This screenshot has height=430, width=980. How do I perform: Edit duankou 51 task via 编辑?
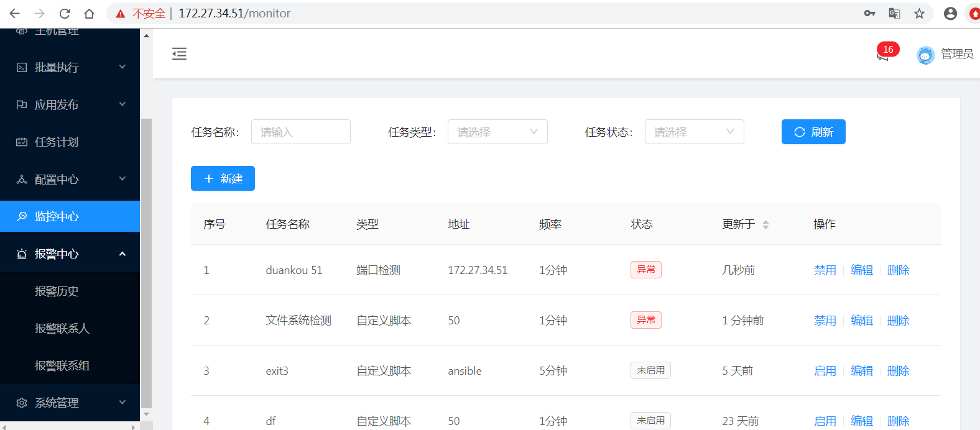click(862, 270)
